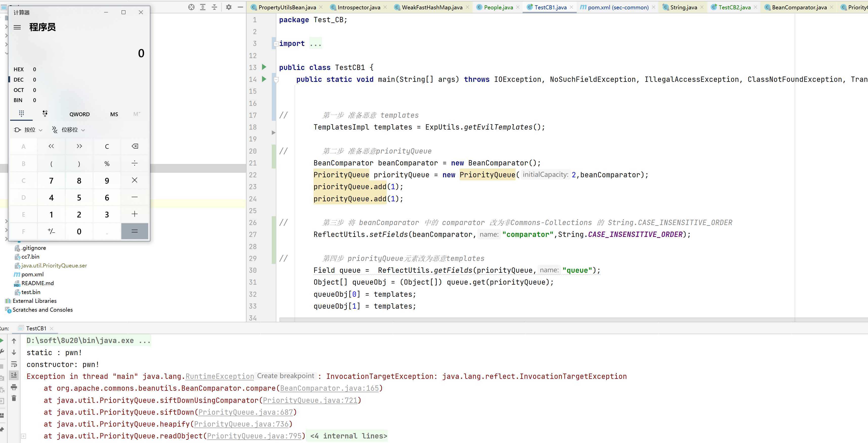Switch to the pom.xml (sec-common) tab
The image size is (868, 443).
(618, 7)
